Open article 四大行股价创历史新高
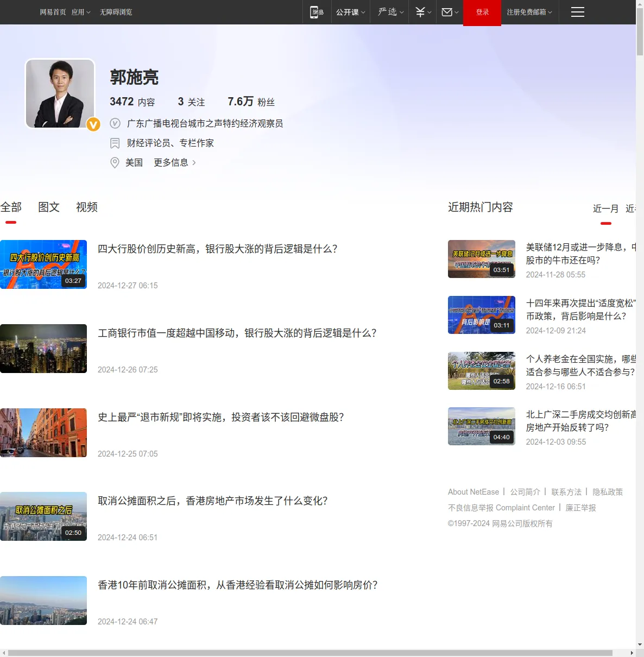 coord(218,249)
